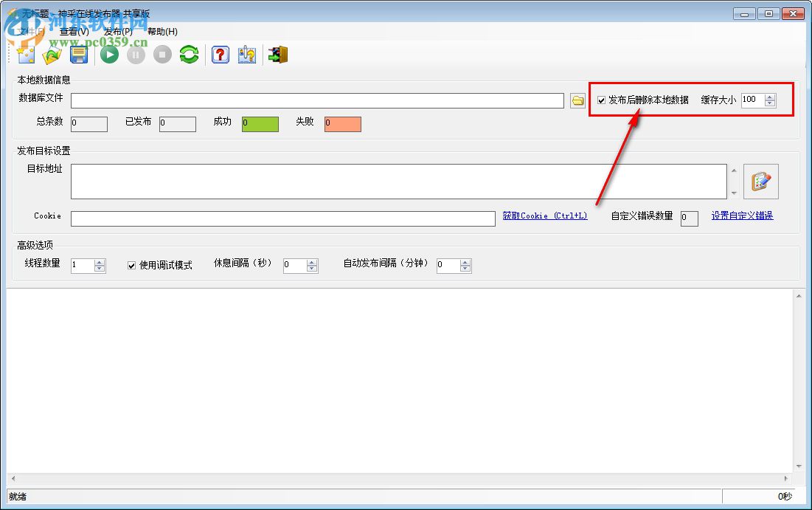The height and width of the screenshot is (510, 812).
Task: Click the 缓存大小 value field showing 100
Action: (x=754, y=100)
